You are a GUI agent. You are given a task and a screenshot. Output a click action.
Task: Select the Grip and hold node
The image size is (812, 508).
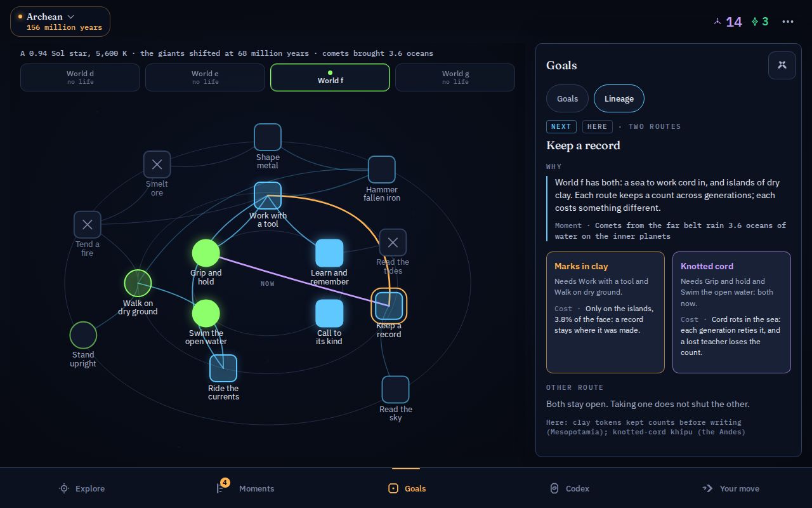coord(206,253)
